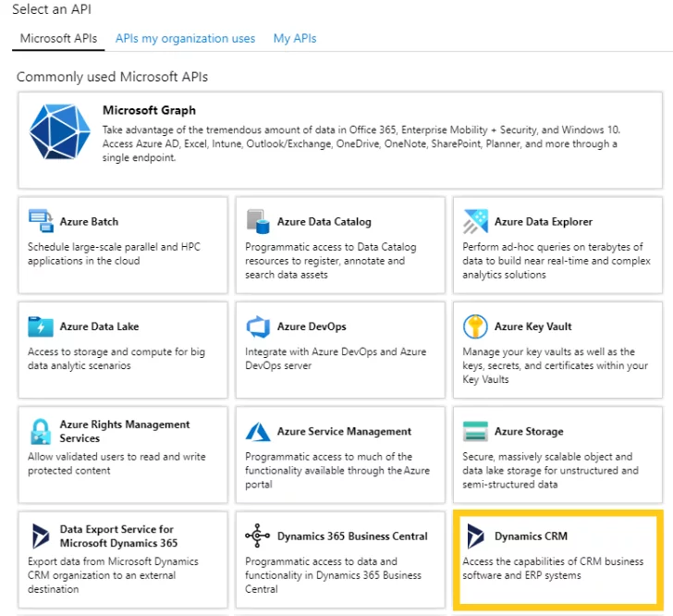Click 'Programmatic access to data and functionality' description
The width and height of the screenshot is (673, 616).
tap(333, 575)
